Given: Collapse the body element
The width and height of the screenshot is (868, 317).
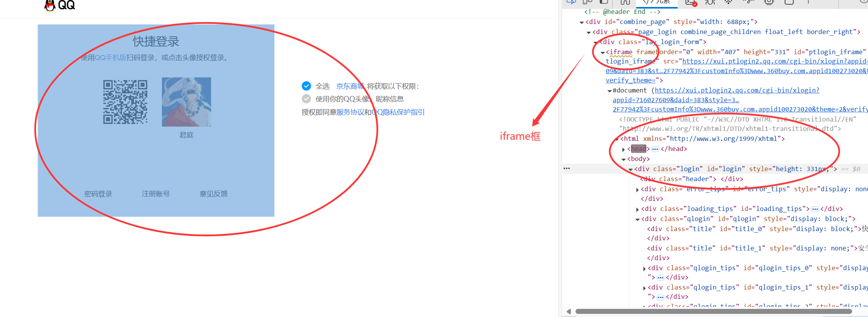Looking at the screenshot, I should click(624, 159).
